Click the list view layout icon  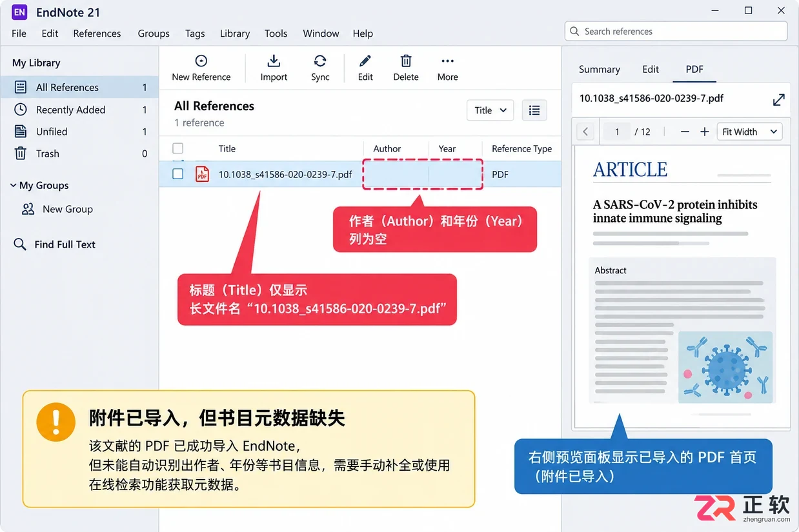point(534,110)
